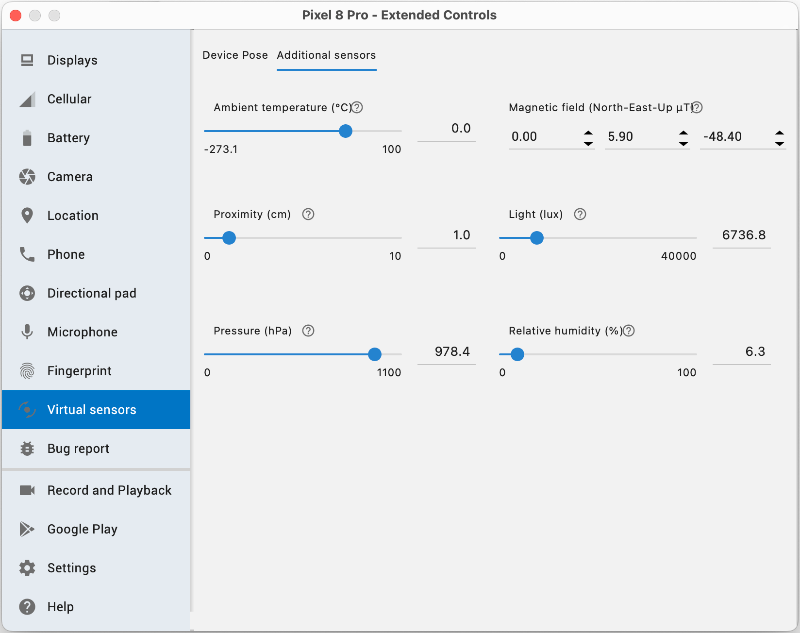Open Location controls

96,215
